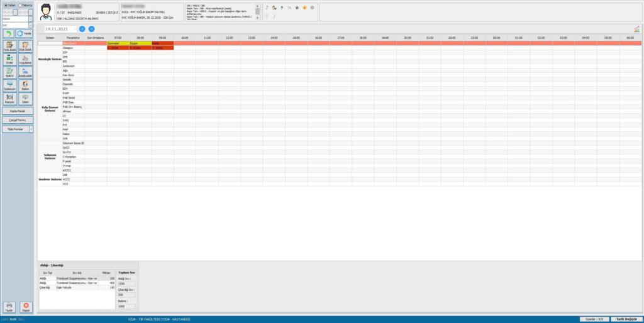
Task: Click the Parametre column header
Action: click(73, 38)
